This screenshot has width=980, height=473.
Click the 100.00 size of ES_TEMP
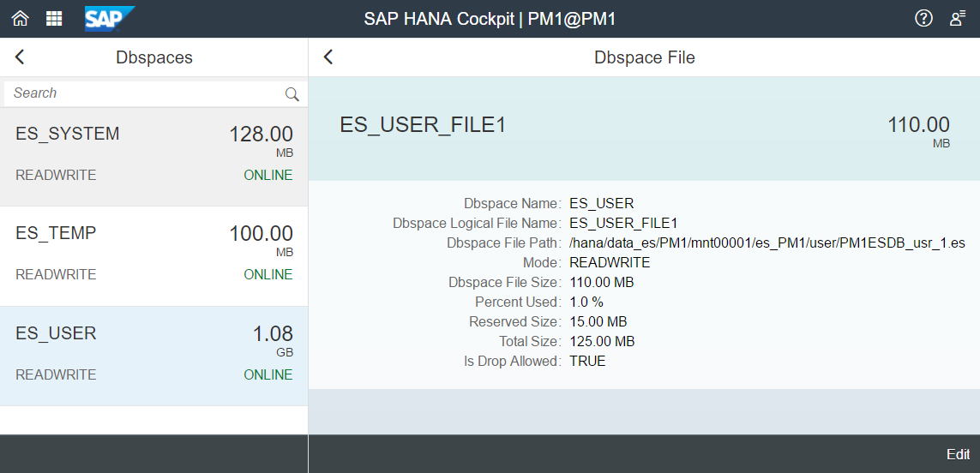(262, 234)
